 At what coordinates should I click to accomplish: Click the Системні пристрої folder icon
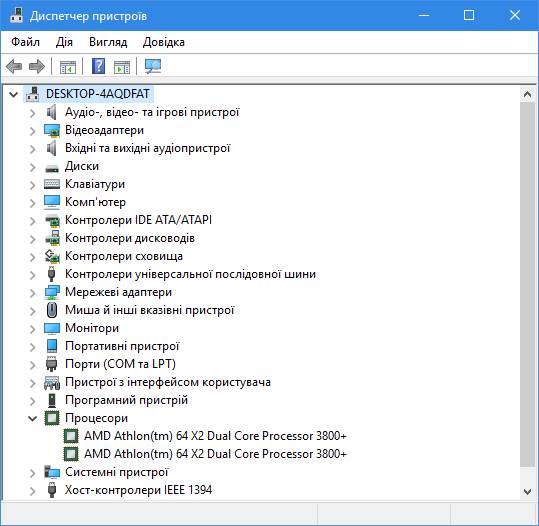click(x=52, y=472)
